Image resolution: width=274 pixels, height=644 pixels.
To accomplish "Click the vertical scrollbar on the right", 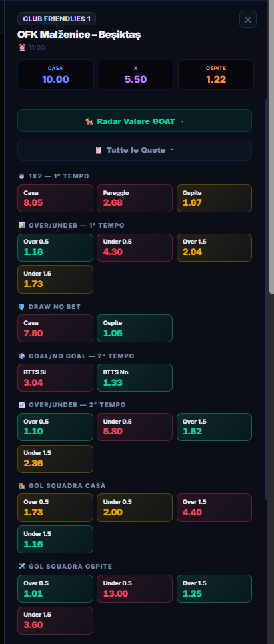I will pos(271,147).
